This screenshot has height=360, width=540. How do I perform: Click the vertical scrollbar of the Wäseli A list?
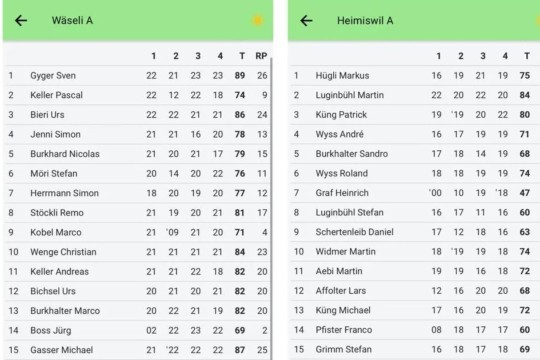[271, 209]
